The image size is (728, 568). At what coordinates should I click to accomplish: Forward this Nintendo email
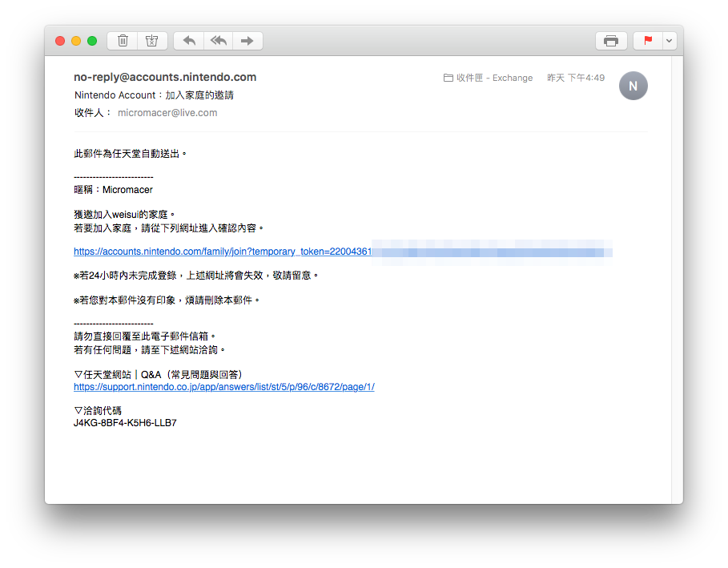[247, 41]
